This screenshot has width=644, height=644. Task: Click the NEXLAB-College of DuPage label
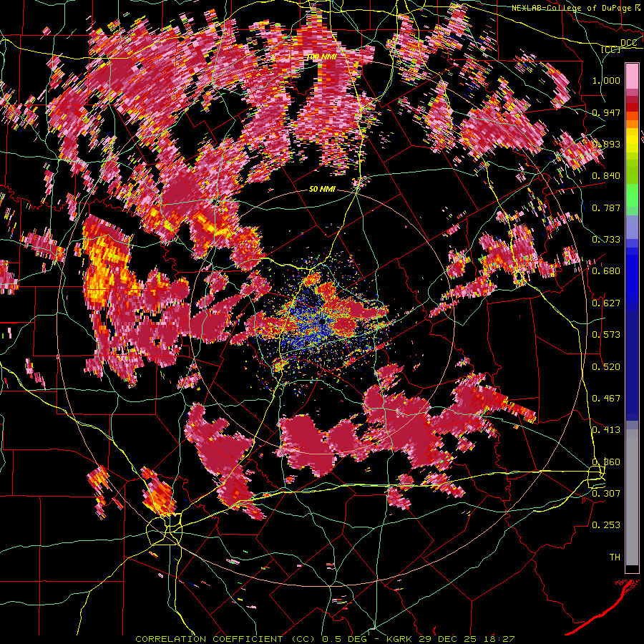(577, 8)
